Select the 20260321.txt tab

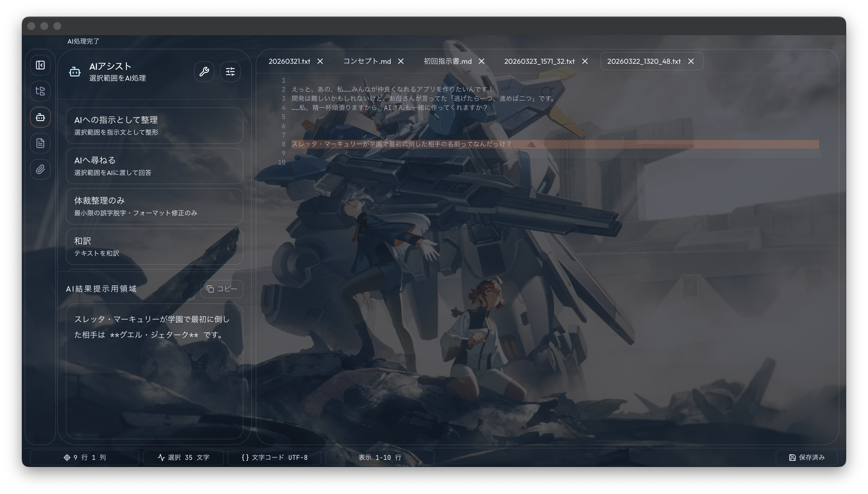click(x=290, y=62)
